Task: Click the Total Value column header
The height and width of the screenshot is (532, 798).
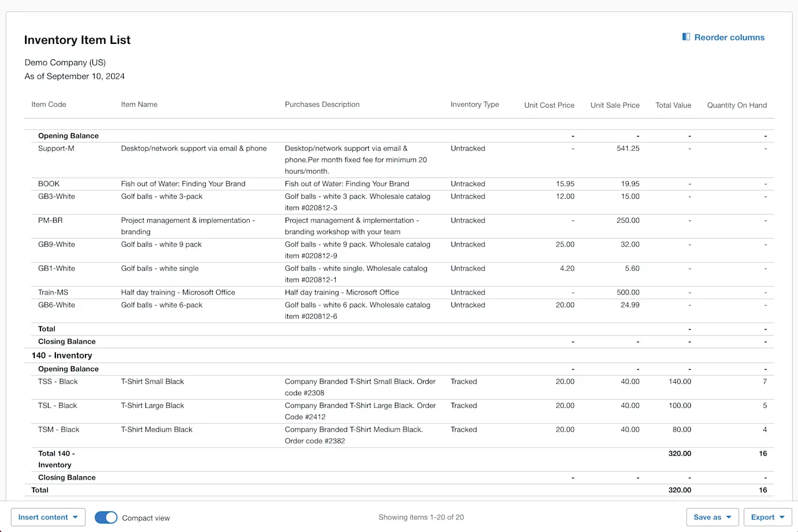Action: 673,105
